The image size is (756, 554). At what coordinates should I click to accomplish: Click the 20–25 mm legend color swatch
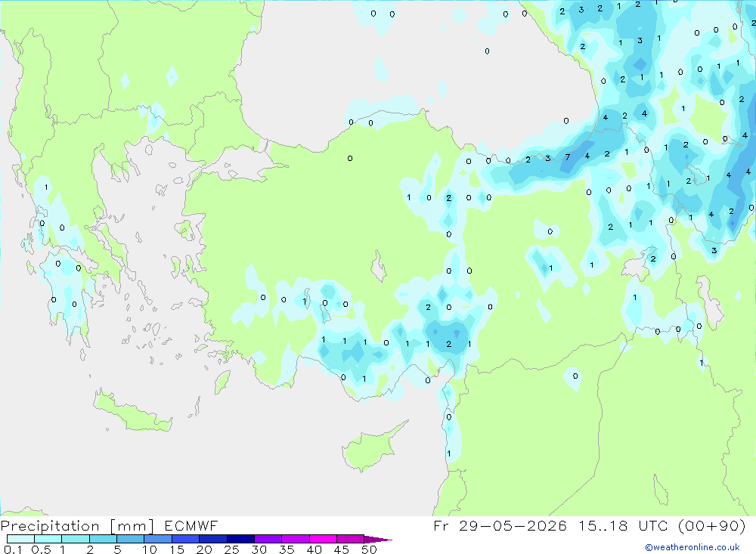click(x=213, y=539)
